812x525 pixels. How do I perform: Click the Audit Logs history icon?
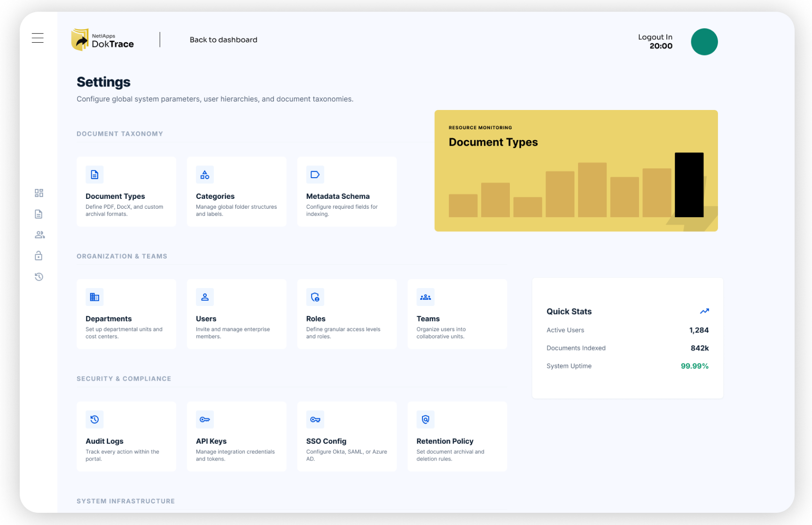click(94, 419)
